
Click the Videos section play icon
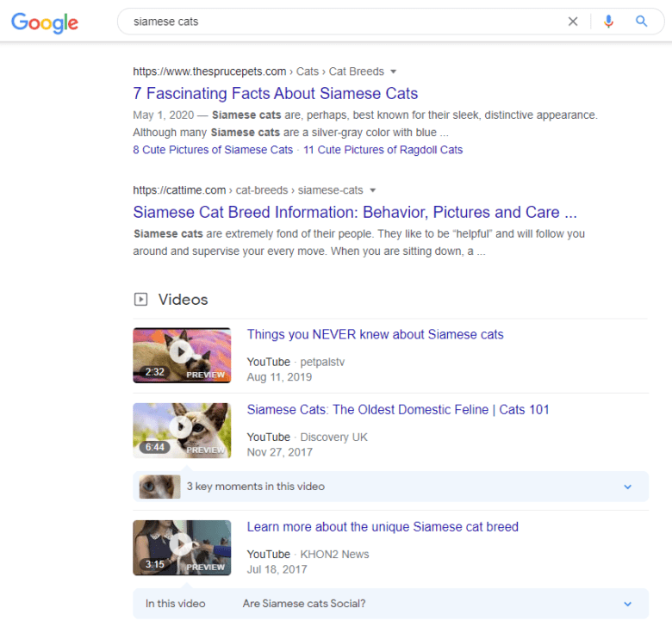[140, 299]
